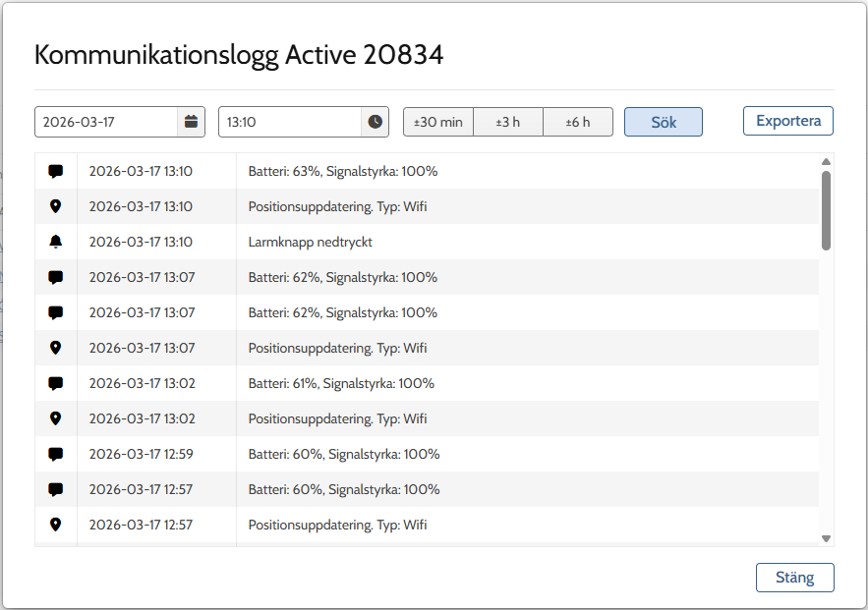The width and height of the screenshot is (868, 610).
Task: Click the Exportera button
Action: coord(788,121)
